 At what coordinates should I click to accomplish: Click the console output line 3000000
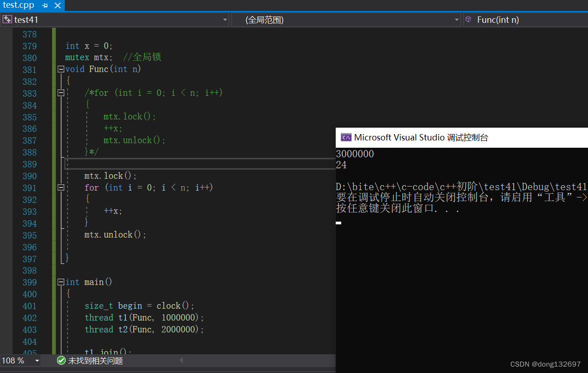pyautogui.click(x=355, y=154)
